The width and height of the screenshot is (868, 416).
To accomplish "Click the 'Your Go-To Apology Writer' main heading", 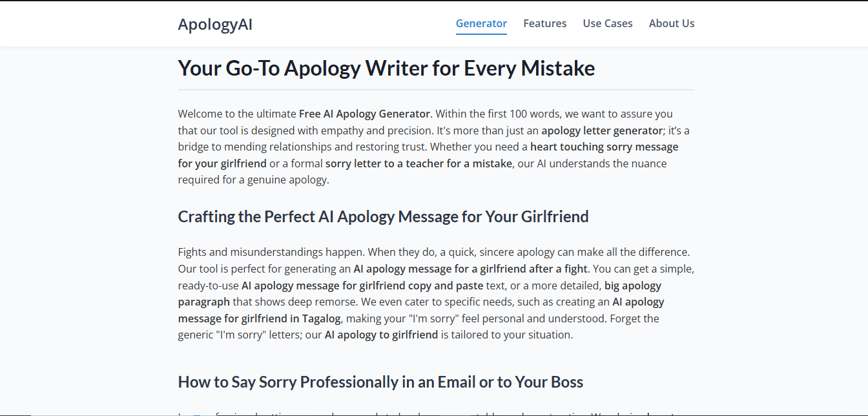I will [386, 68].
